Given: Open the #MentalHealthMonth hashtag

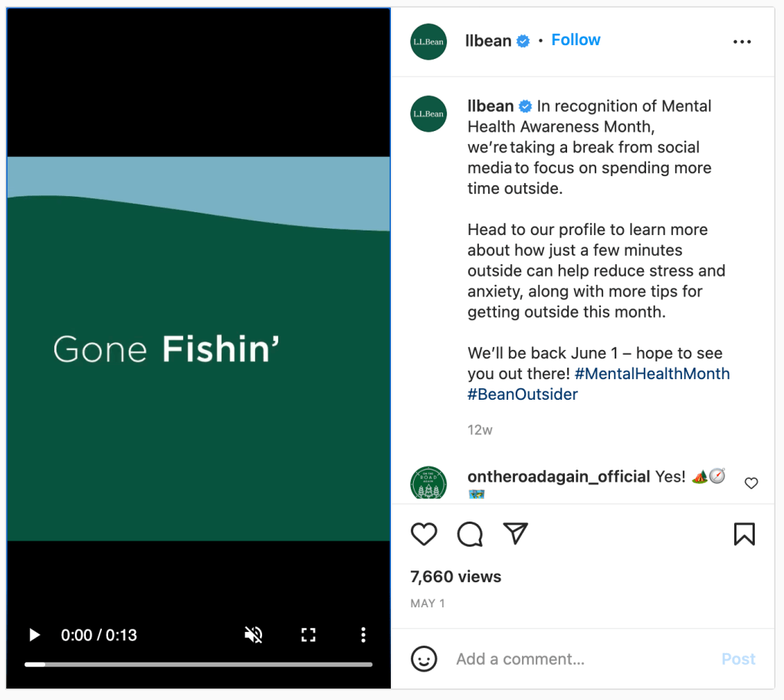Looking at the screenshot, I should [651, 375].
